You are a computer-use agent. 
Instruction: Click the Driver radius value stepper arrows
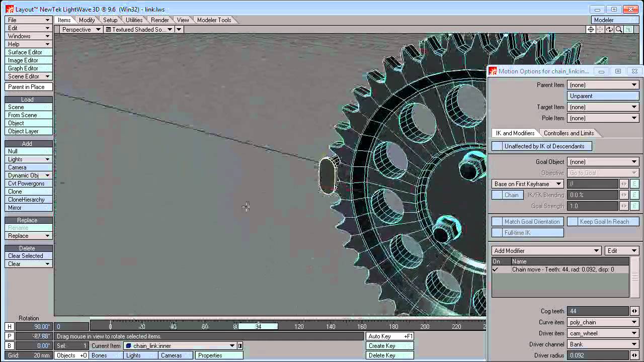[x=635, y=355]
